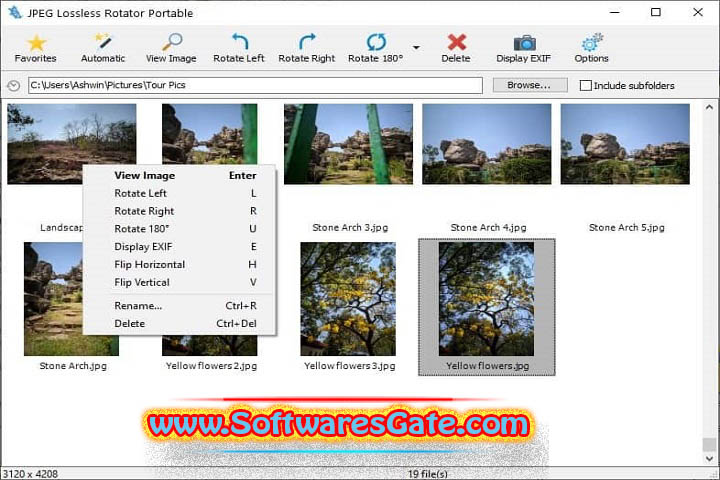The height and width of the screenshot is (480, 720).
Task: Click the View Image magnifier icon
Action: click(x=172, y=42)
